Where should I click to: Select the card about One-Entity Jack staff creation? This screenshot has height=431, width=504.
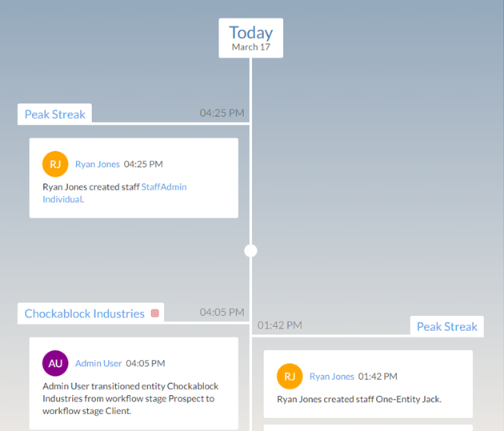359,399
